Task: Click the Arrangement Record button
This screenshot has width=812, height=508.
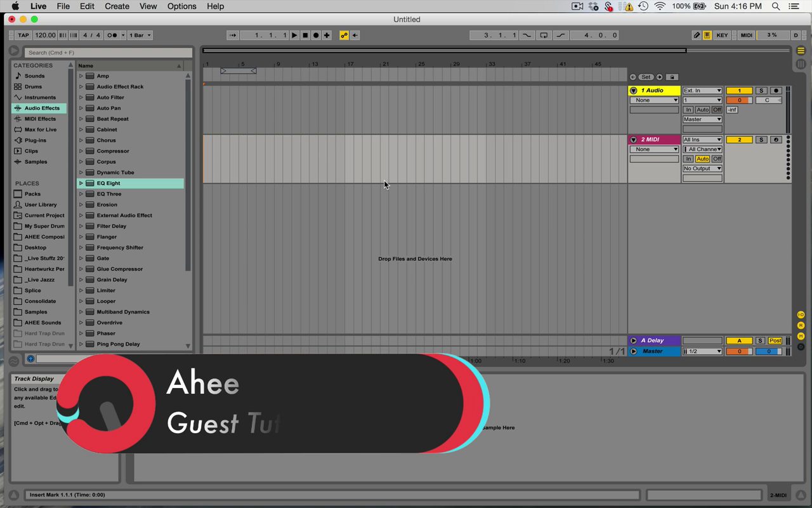Action: click(316, 36)
